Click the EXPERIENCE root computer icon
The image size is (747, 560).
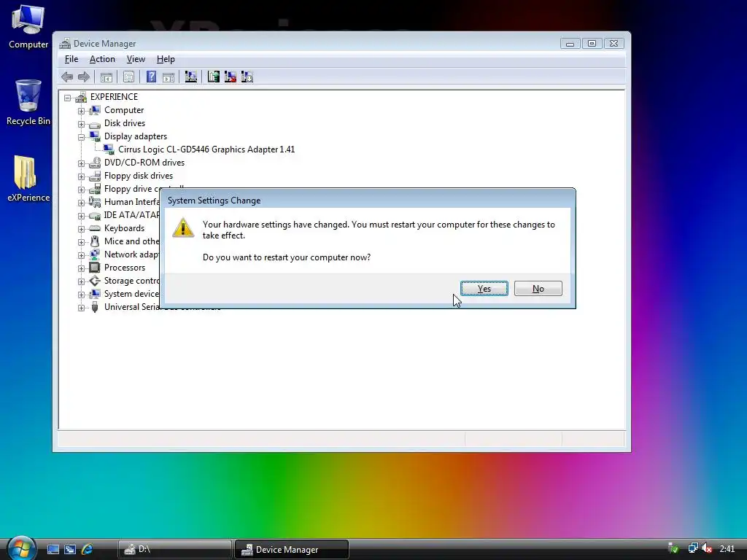point(81,97)
